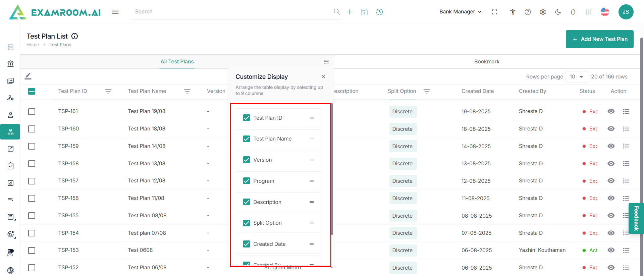The height and width of the screenshot is (276, 644).
Task: Open the notifications bell
Action: point(573,12)
